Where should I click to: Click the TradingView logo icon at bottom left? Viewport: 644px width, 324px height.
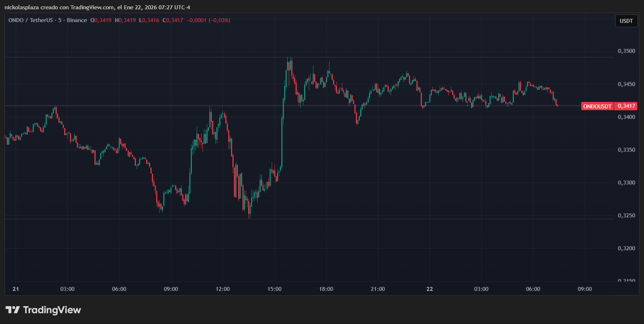pyautogui.click(x=12, y=310)
